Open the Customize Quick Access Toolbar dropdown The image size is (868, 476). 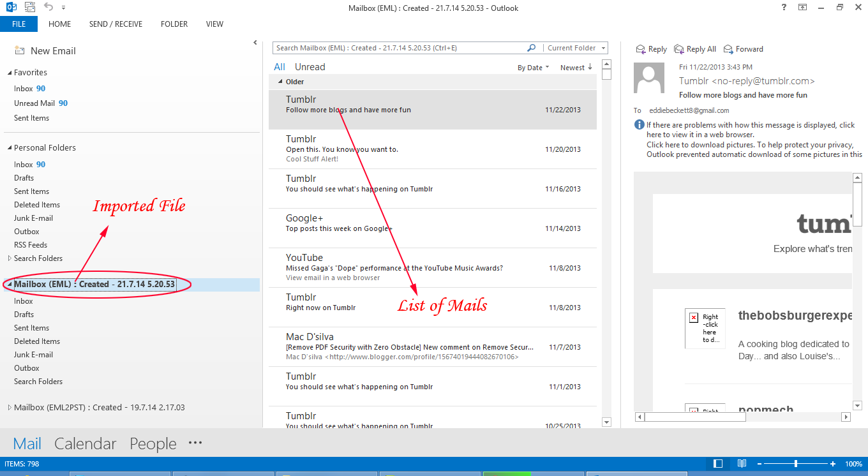[x=63, y=8]
